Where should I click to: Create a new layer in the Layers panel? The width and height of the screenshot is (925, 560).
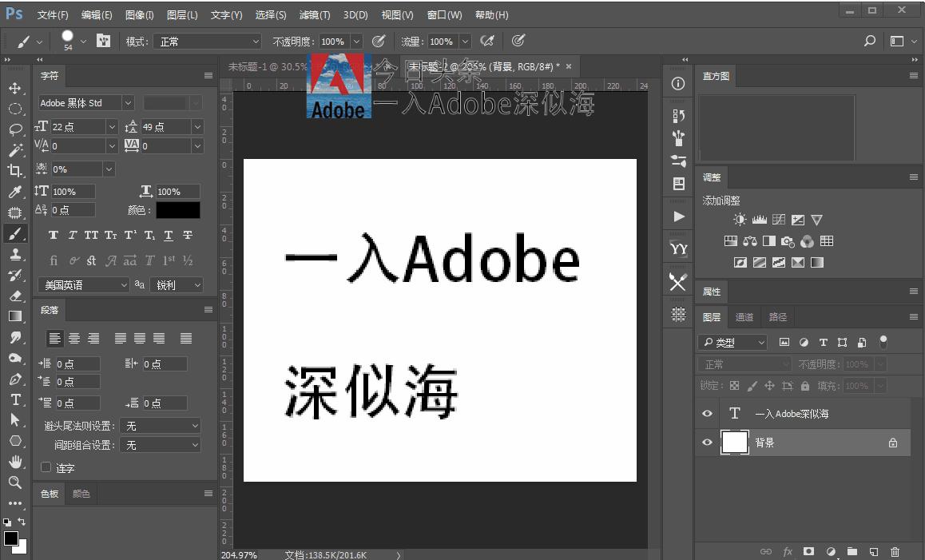(x=873, y=551)
